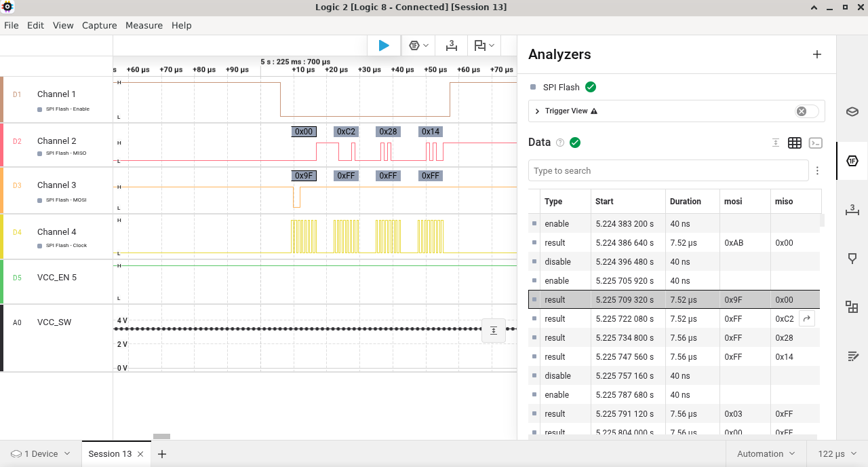The height and width of the screenshot is (467, 868).
Task: Open the Extensions sidebar panel
Action: pyautogui.click(x=852, y=307)
